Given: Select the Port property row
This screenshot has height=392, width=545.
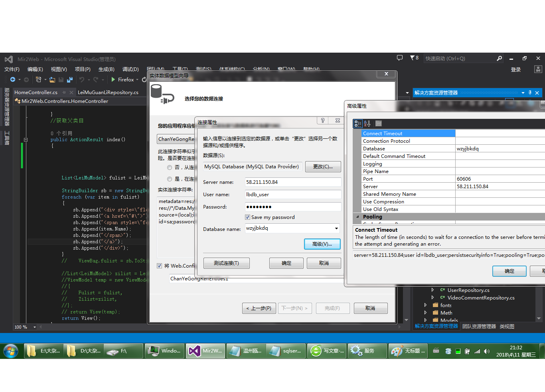Looking at the screenshot, I should click(453, 179).
